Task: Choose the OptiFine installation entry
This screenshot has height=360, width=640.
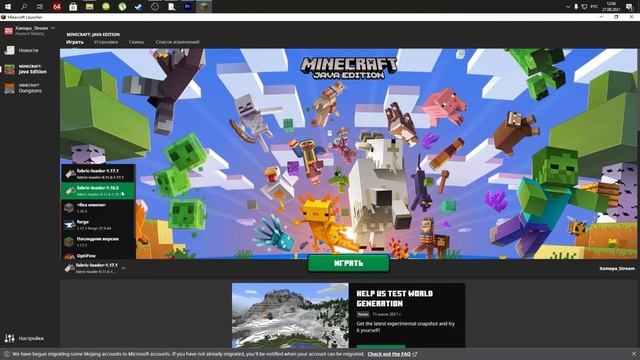Action: (98, 256)
